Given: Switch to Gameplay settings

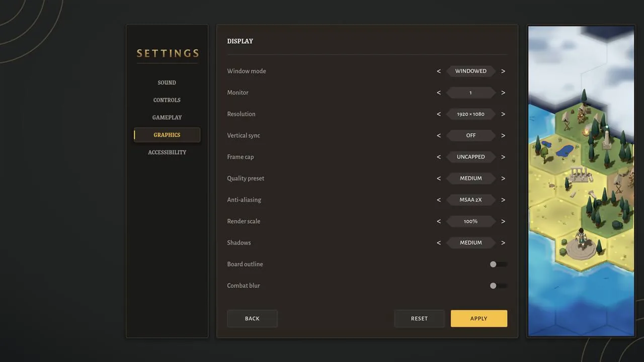Looking at the screenshot, I should (167, 117).
